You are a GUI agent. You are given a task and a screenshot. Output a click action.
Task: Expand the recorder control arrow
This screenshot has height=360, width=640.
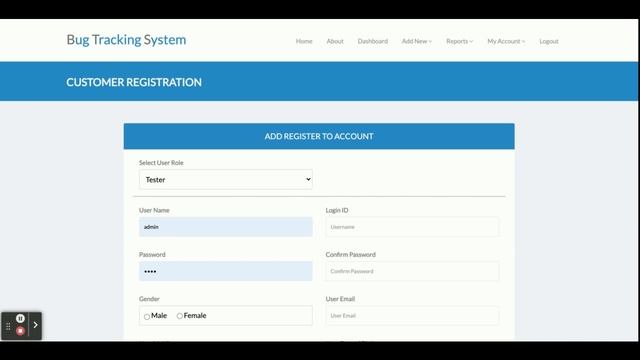coord(36,325)
